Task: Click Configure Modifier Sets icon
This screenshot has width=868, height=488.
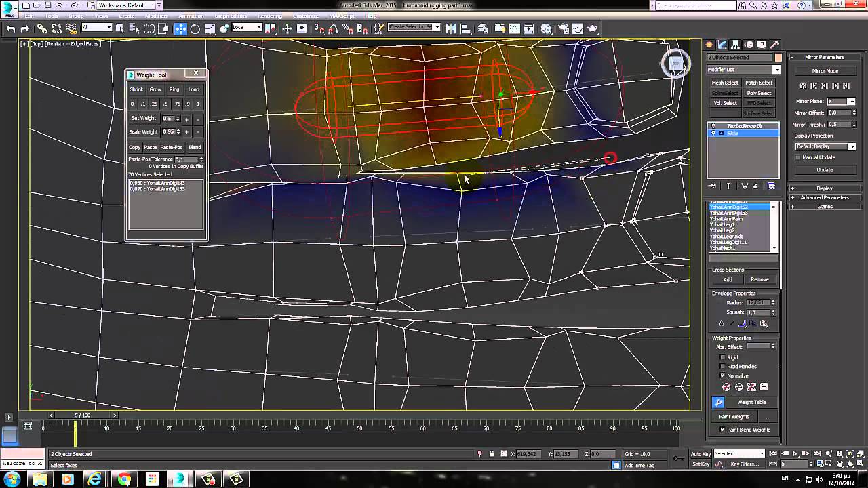Action: pyautogui.click(x=772, y=186)
